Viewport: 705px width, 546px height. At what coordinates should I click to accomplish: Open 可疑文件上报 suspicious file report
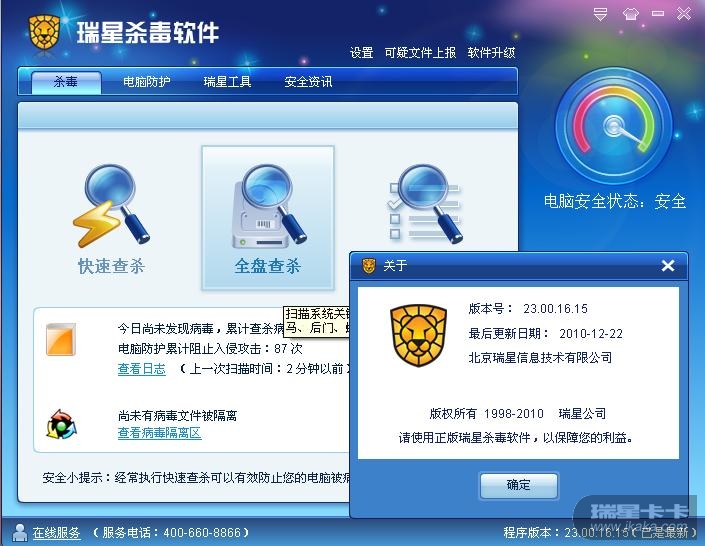420,53
